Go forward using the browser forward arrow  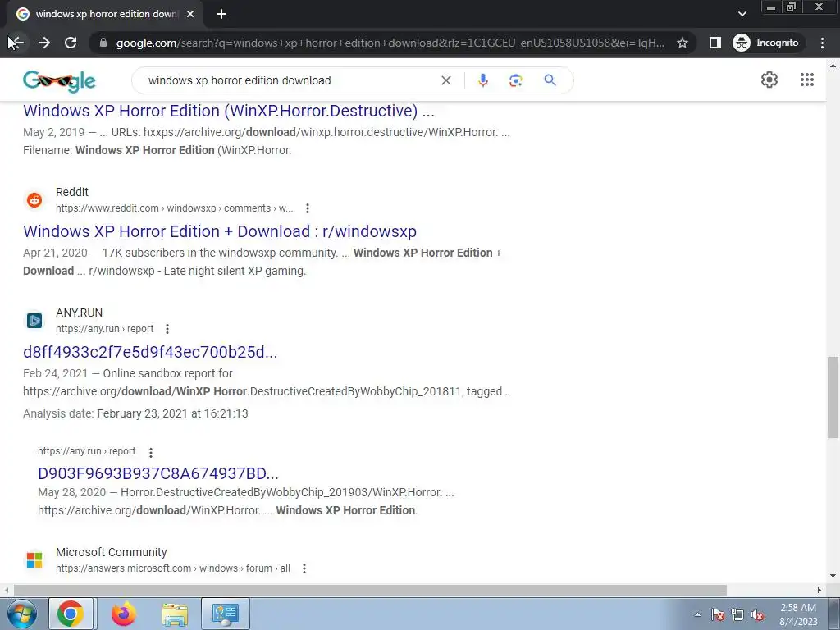(44, 43)
